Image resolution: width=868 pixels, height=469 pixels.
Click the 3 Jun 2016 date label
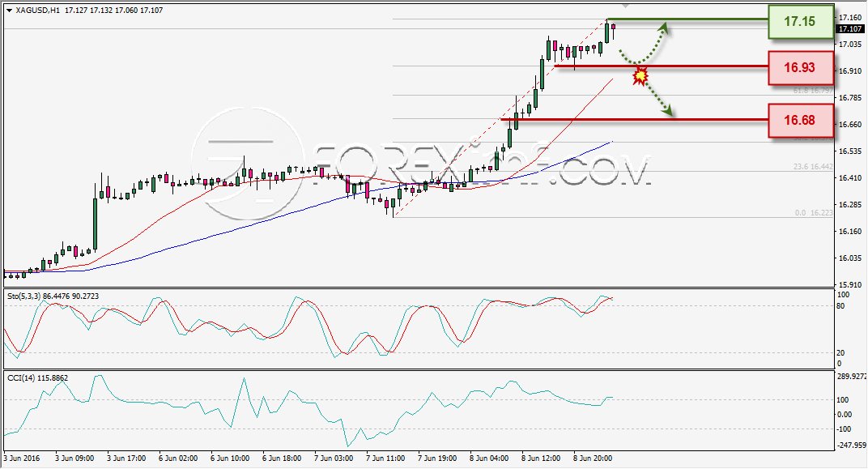pos(22,458)
